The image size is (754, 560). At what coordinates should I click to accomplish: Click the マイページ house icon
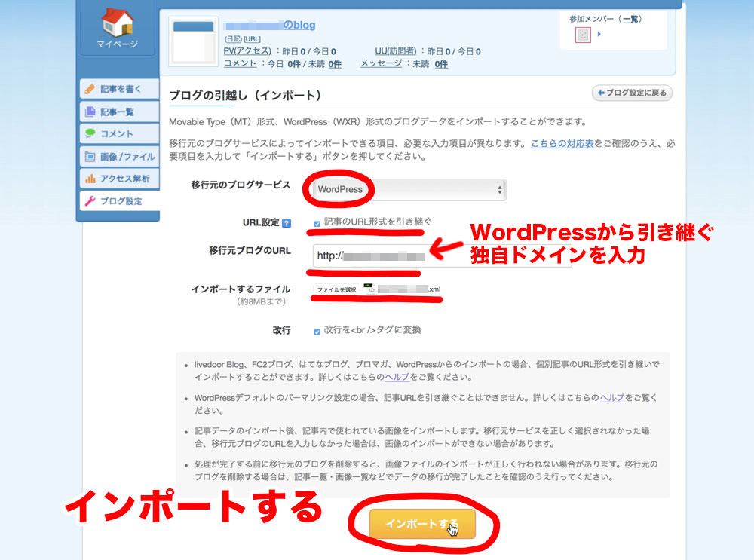(x=116, y=23)
